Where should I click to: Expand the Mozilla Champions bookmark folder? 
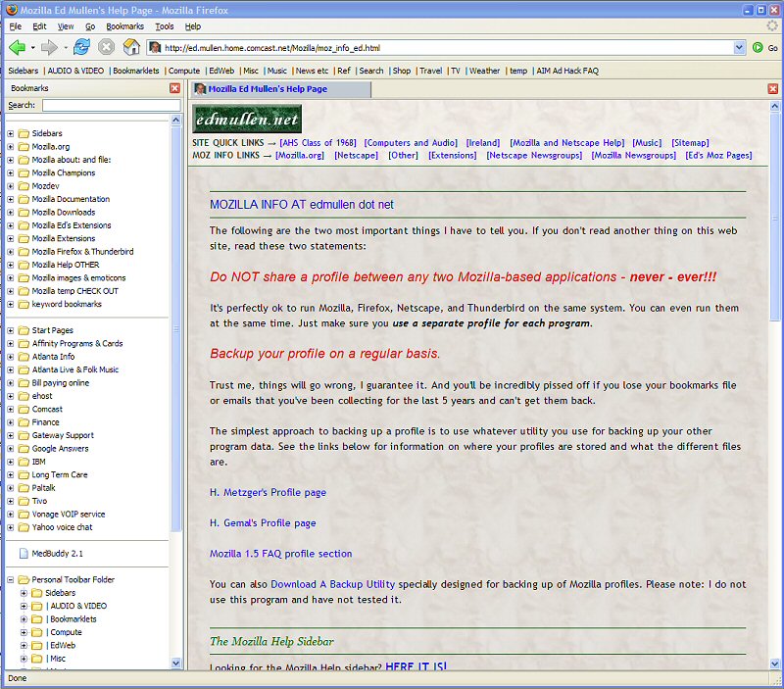point(11,173)
